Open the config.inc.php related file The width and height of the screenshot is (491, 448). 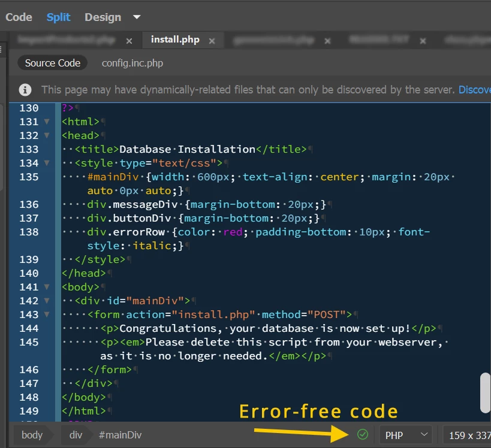tap(132, 63)
